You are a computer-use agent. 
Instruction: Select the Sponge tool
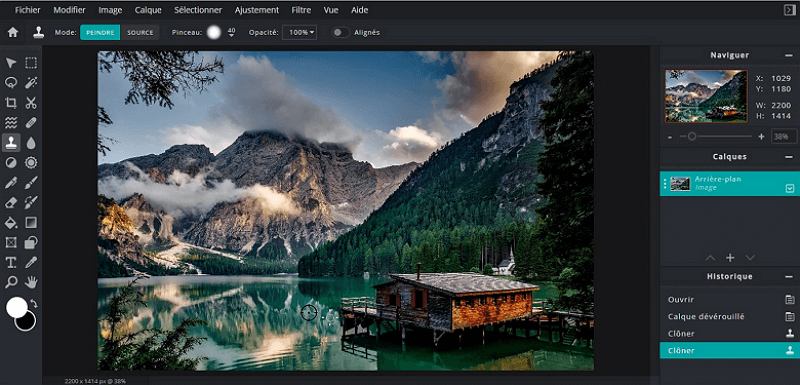(x=31, y=163)
